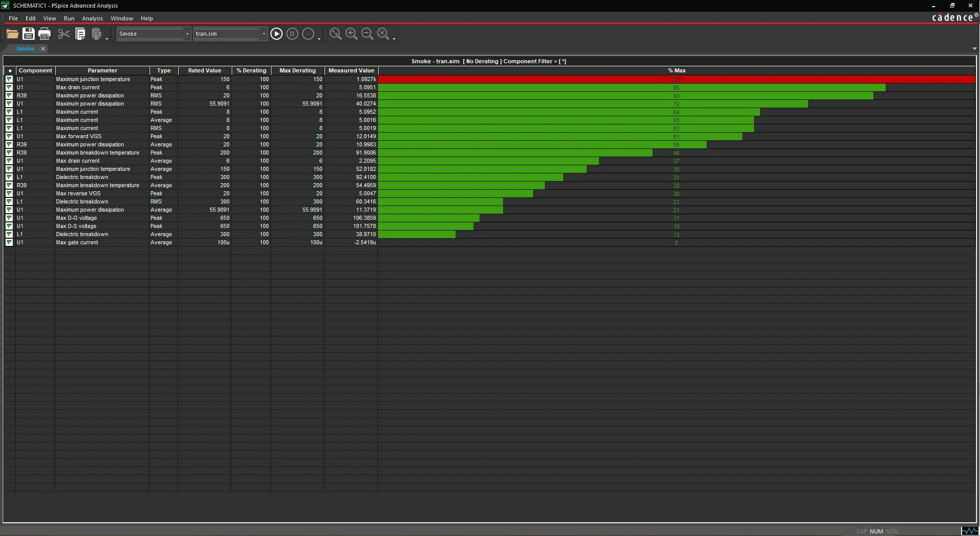Switch to the Smoke tab
The width and height of the screenshot is (980, 536).
(26, 48)
